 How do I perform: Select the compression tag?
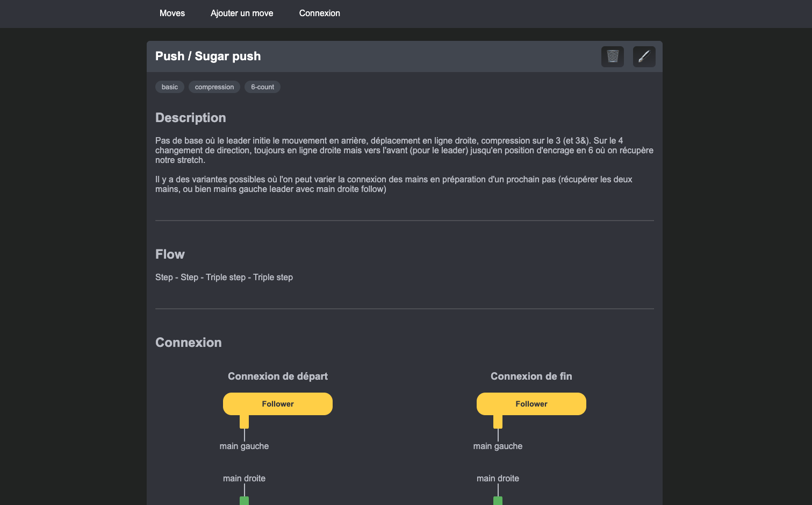tap(214, 87)
